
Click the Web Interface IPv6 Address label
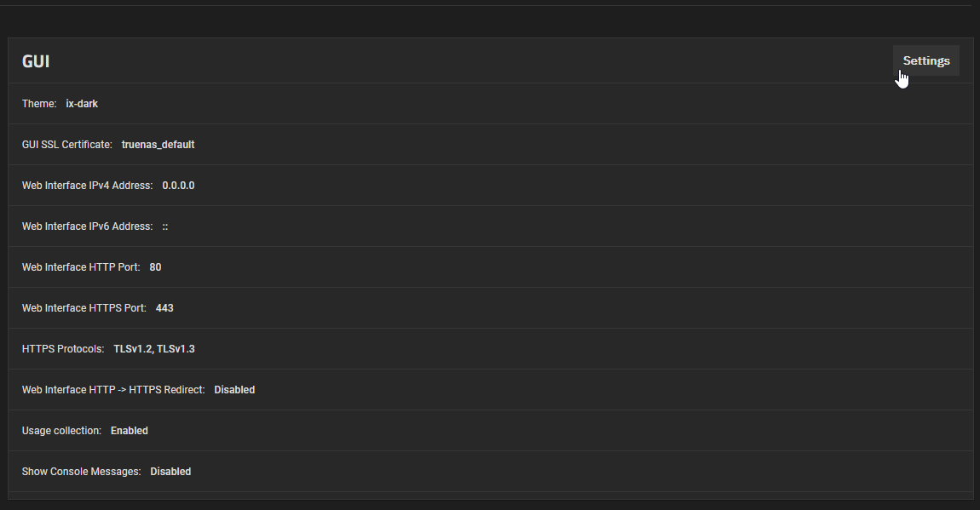pyautogui.click(x=87, y=226)
